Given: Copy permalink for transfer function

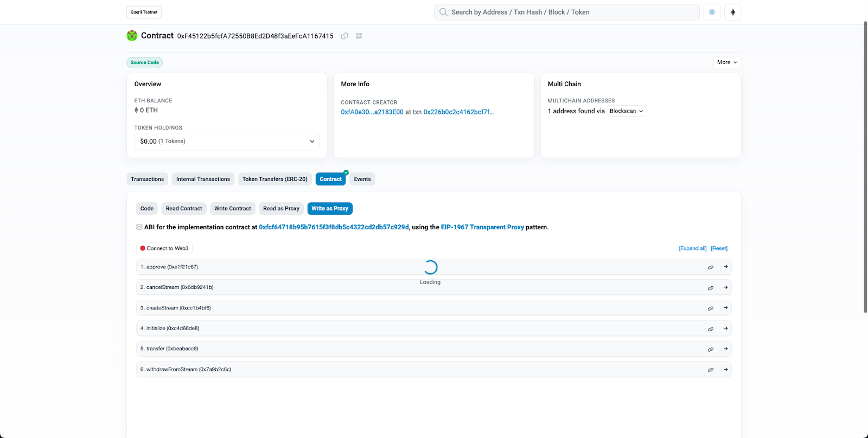Looking at the screenshot, I should point(710,350).
